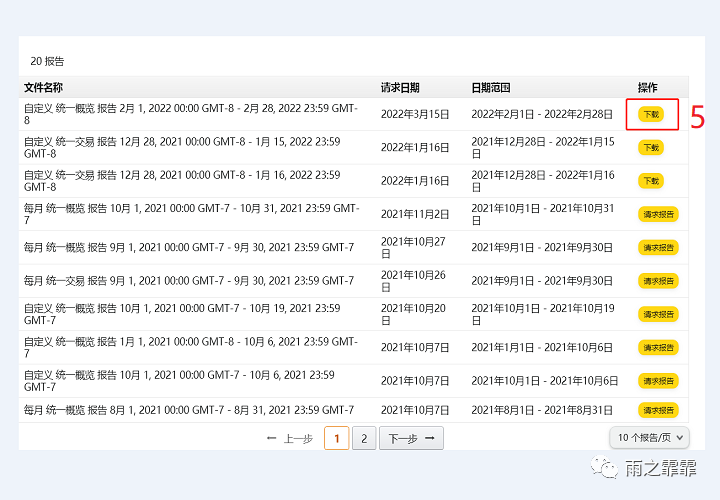
Task: Select file name 自定义 统一交易 报告 ending 1月 15, 2022
Action: click(182, 147)
